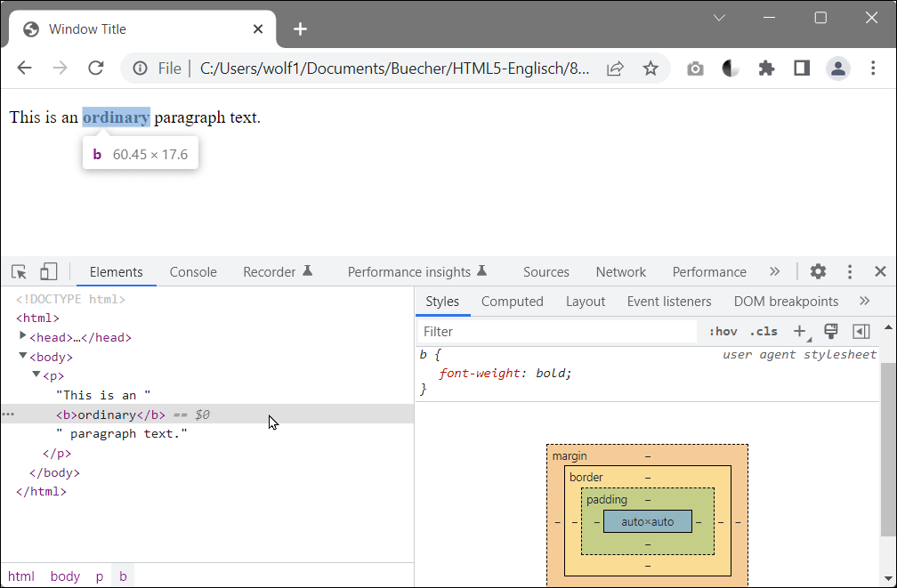The width and height of the screenshot is (897, 588).
Task: Open the Chrome profile avatar
Action: 837,68
